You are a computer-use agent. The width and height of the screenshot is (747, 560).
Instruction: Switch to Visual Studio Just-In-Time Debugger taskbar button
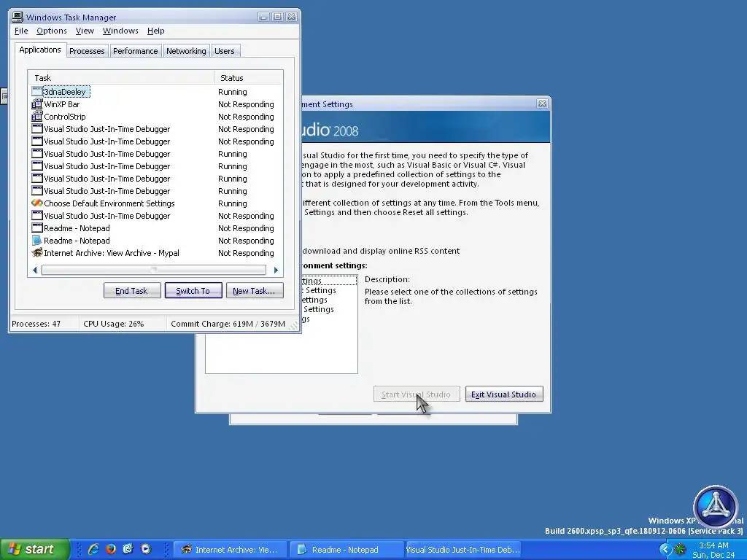click(x=462, y=549)
